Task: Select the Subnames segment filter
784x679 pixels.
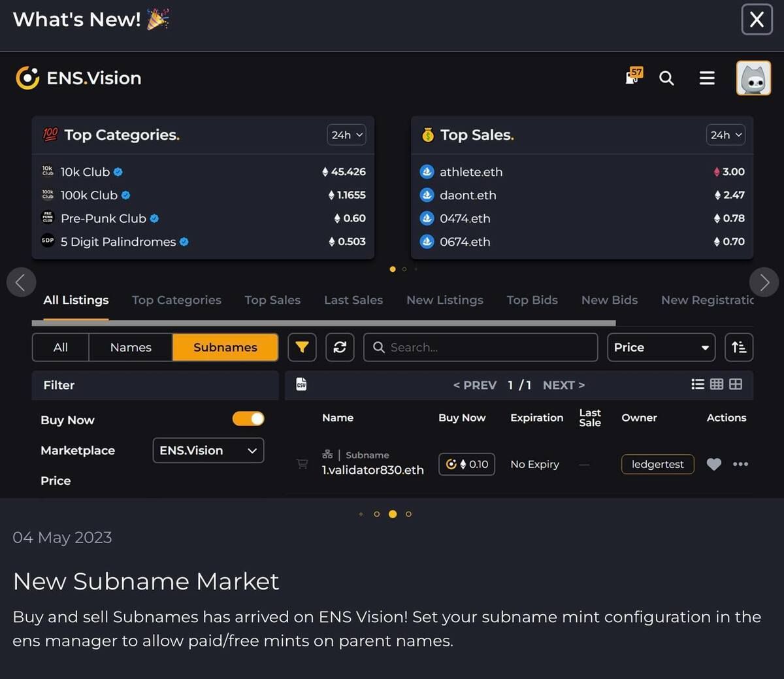Action: coord(225,347)
